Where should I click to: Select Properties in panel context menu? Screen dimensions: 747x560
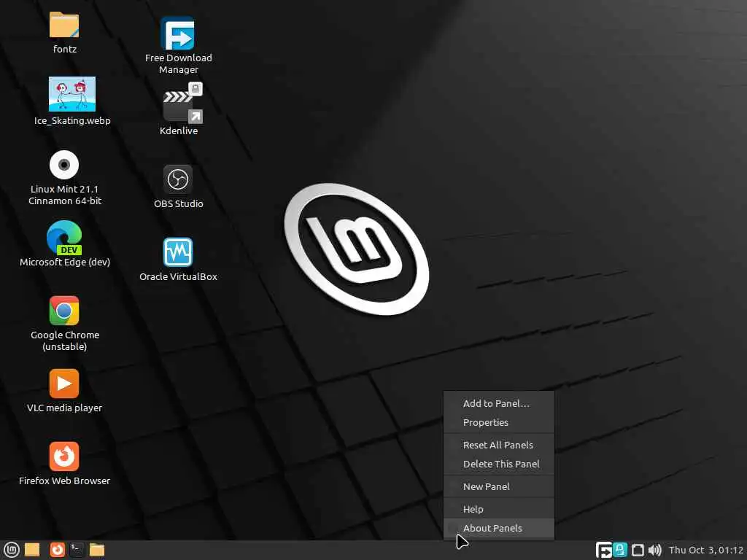(499, 422)
